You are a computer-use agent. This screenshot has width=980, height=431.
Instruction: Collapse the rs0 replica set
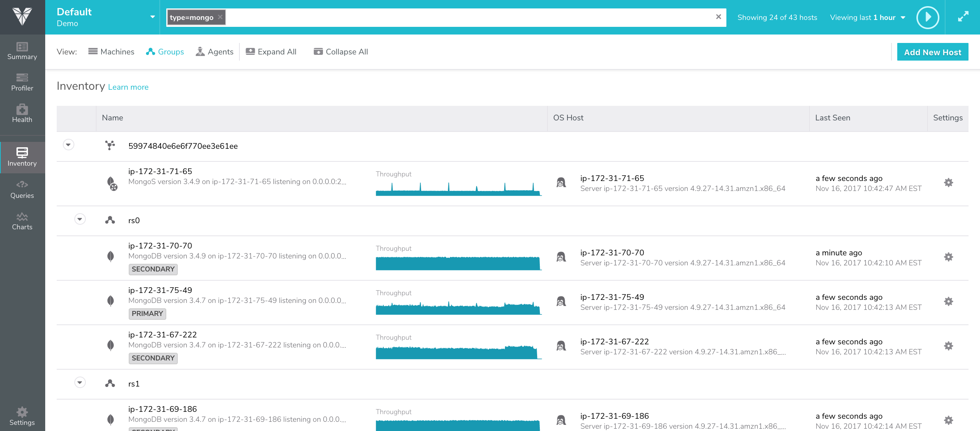point(80,219)
